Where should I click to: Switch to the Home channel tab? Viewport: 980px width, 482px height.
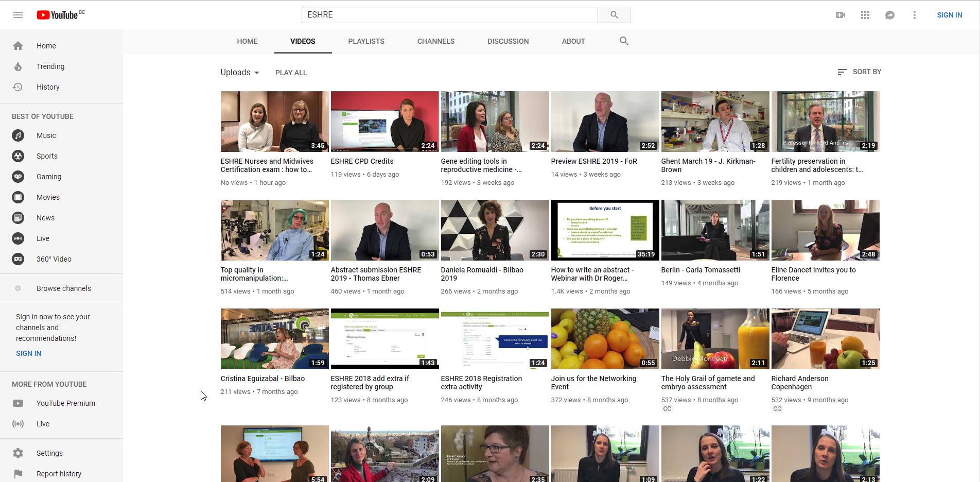[x=247, y=41]
